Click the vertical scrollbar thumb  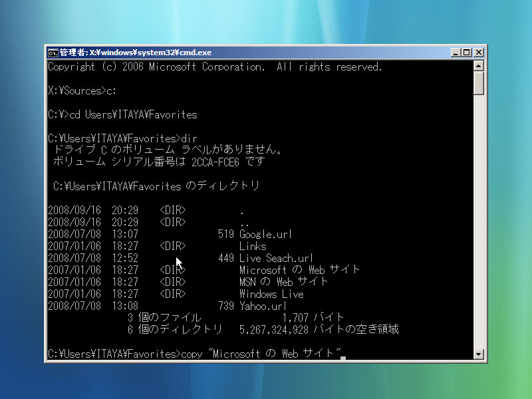[x=478, y=83]
